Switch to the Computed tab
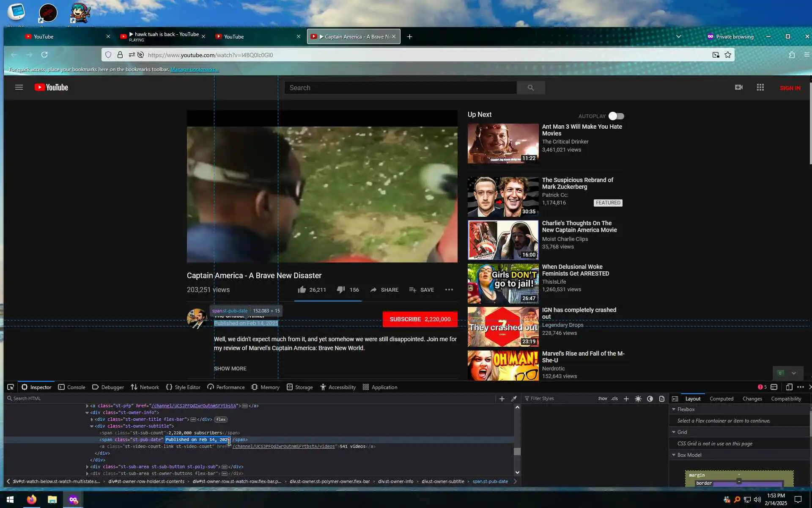 tap(721, 398)
